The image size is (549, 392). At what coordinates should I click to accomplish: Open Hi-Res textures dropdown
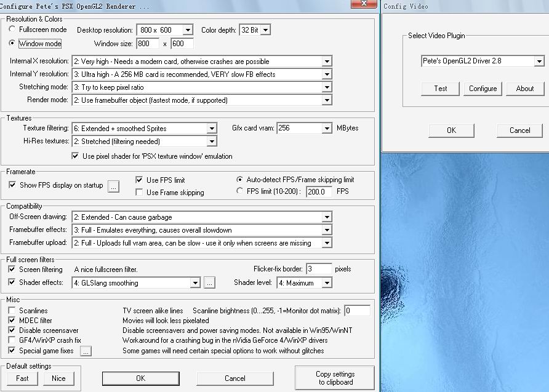click(212, 142)
